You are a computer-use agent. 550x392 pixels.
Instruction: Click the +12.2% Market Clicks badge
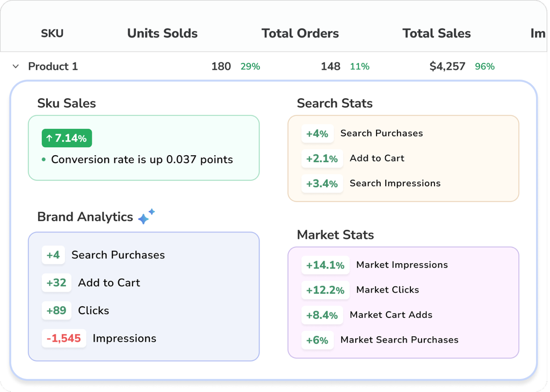point(325,290)
